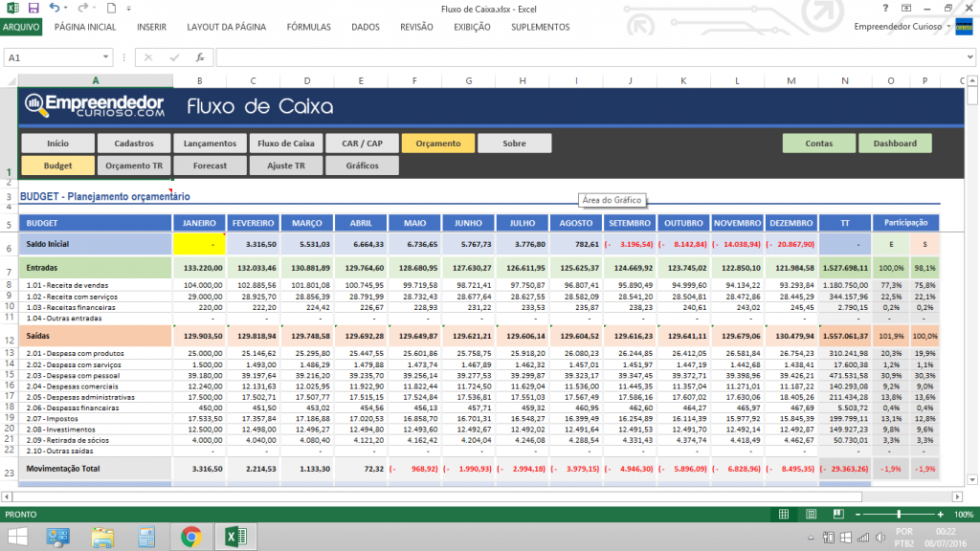Open the Undo history dropdown arrow
Image resolution: width=980 pixels, height=551 pixels.
(67, 9)
